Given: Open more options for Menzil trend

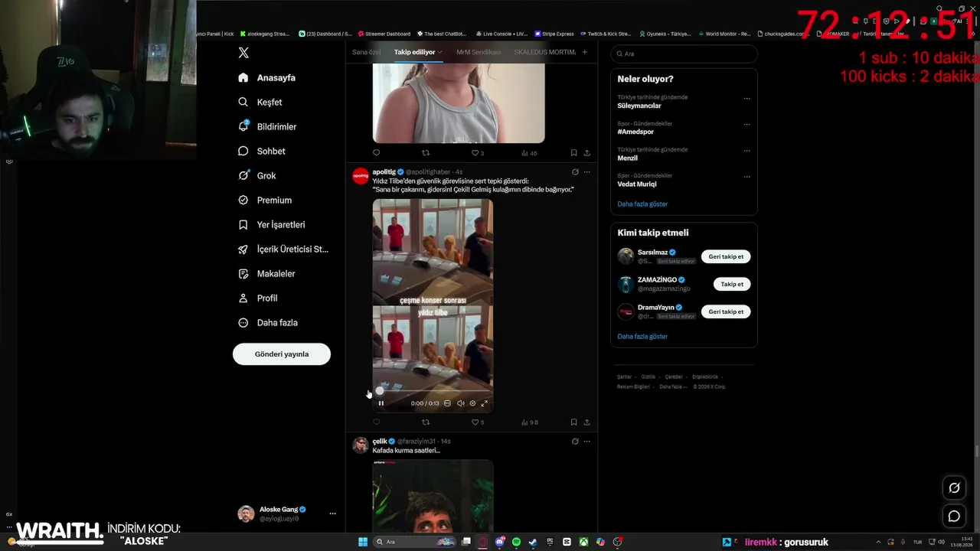Looking at the screenshot, I should 747,150.
